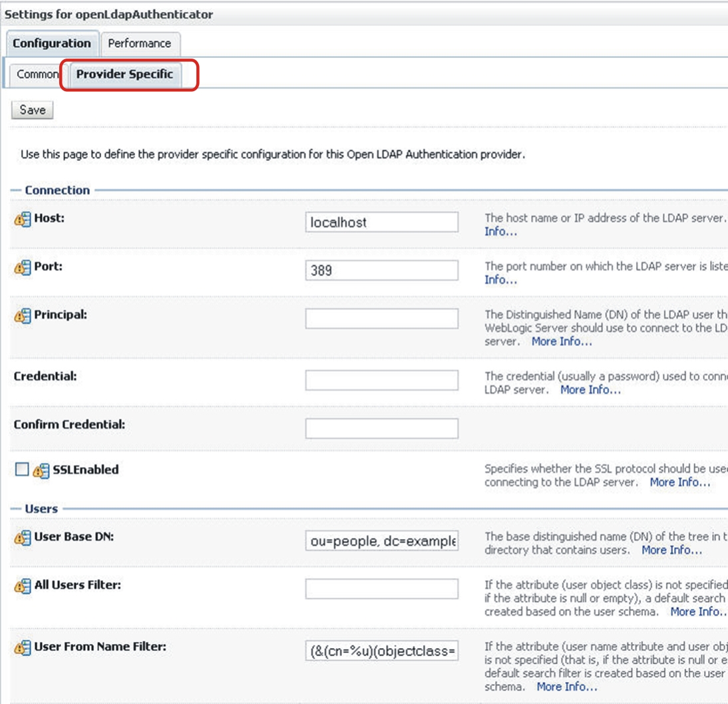The image size is (728, 704).
Task: Click the User Base DN input field
Action: [382, 541]
